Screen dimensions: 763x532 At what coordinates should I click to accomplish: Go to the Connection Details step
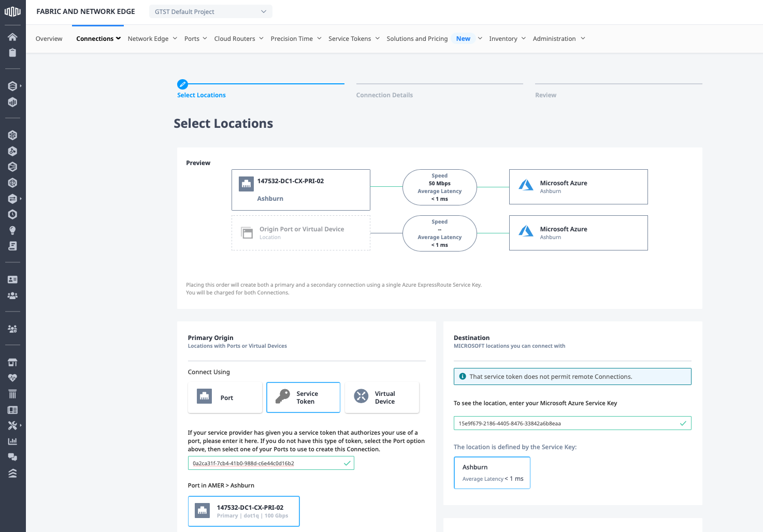(384, 95)
